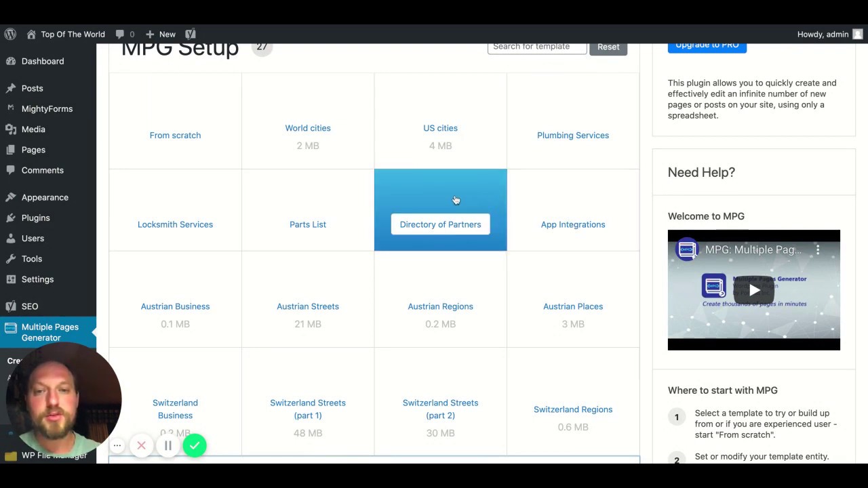The width and height of the screenshot is (868, 488).
Task: Open the Users menu
Action: coord(33,239)
